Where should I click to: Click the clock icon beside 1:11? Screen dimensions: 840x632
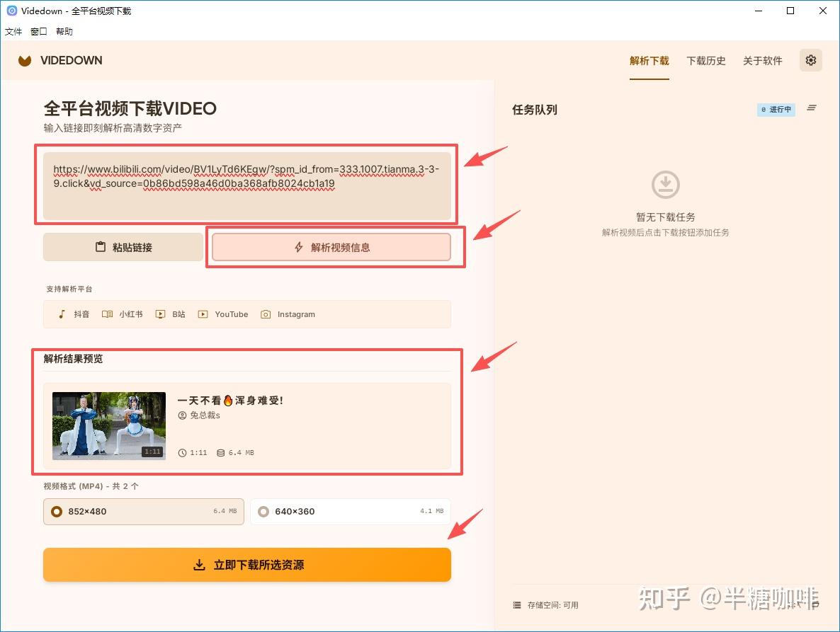[x=182, y=453]
